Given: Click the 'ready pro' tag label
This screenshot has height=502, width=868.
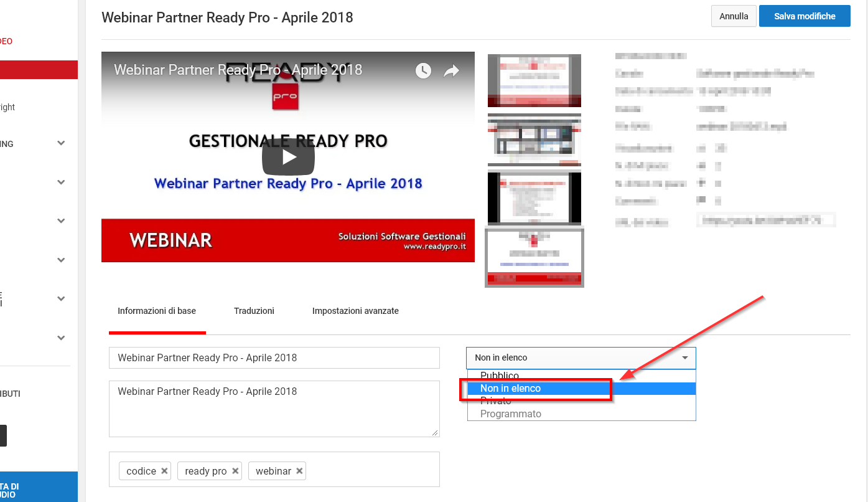Looking at the screenshot, I should click(206, 471).
